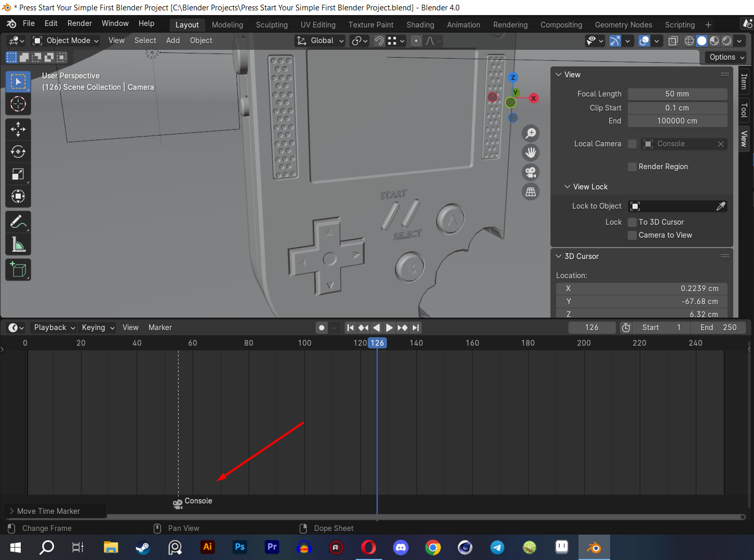Screen dimensions: 754x560
Task: Open the pivot point dropdown
Action: point(359,40)
